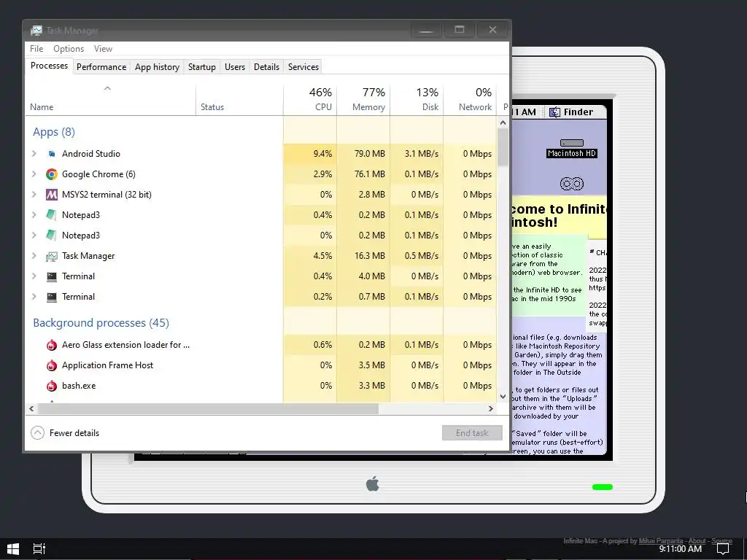Click the Apps (8) group heading
Screen dimensions: 747x560
54,132
